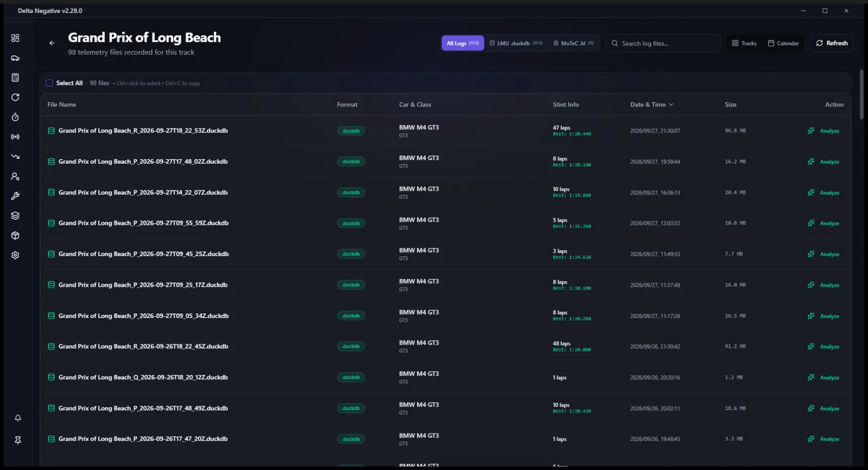Open the car icon in sidebar

click(x=15, y=58)
